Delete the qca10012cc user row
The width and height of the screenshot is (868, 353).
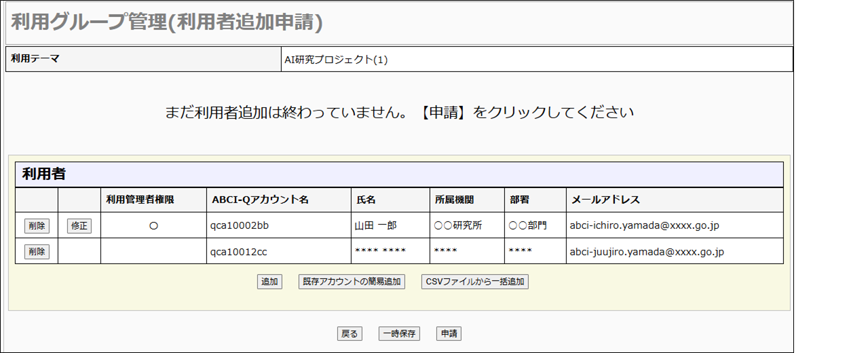tap(37, 252)
